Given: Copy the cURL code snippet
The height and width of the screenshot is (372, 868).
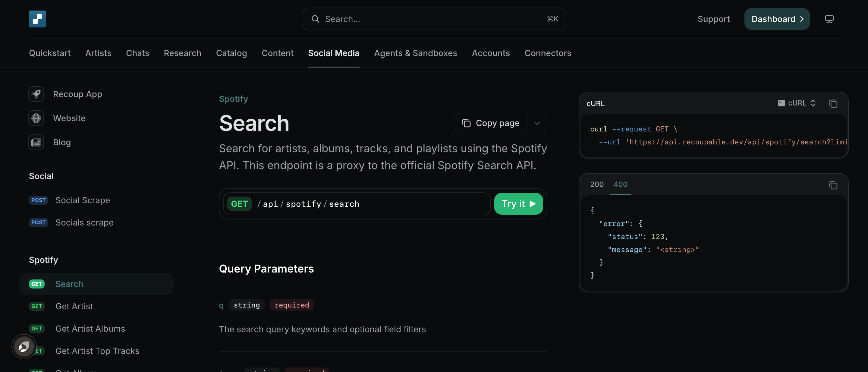Looking at the screenshot, I should [833, 103].
